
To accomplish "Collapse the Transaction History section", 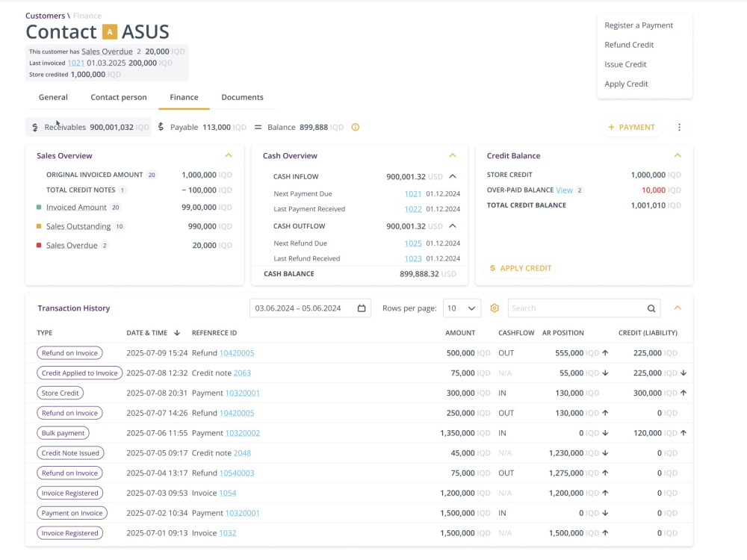I will pos(678,308).
